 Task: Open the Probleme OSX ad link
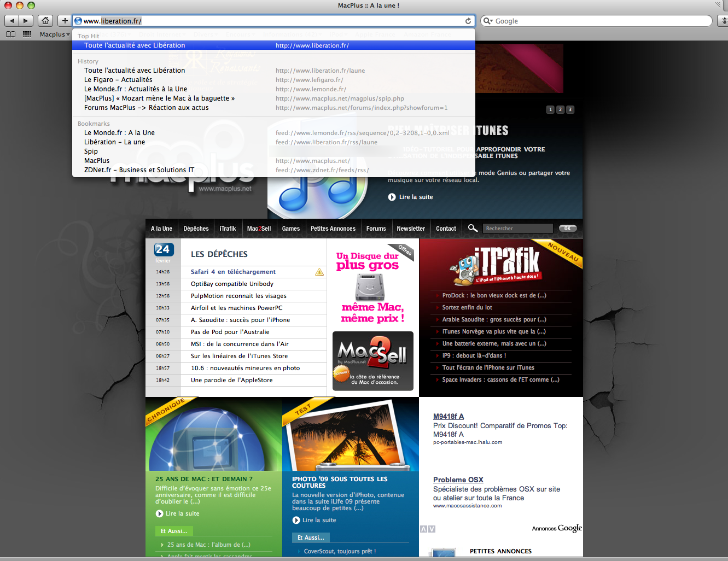coord(458,480)
